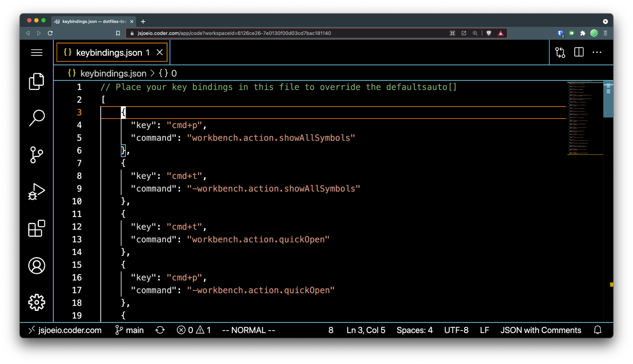Click the sync icon in status bar
633x364 pixels.
point(160,330)
